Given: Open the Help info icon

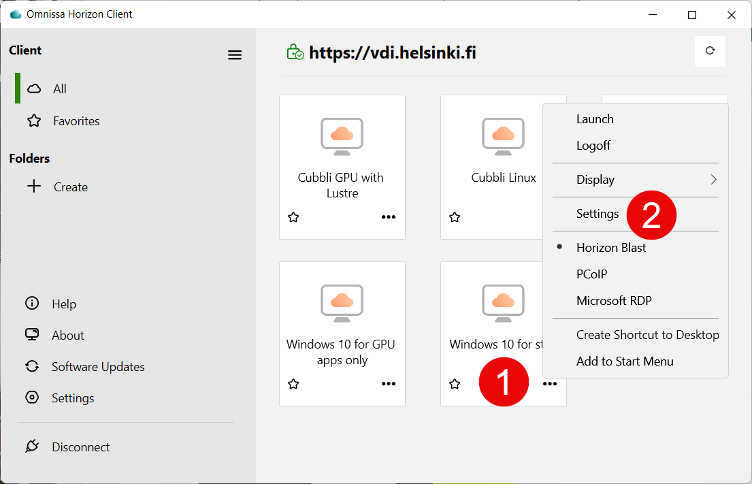Looking at the screenshot, I should (32, 303).
